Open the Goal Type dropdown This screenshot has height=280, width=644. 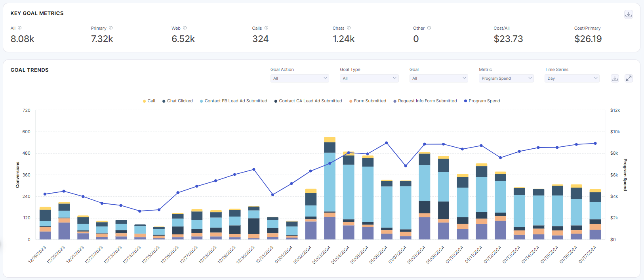coord(369,79)
